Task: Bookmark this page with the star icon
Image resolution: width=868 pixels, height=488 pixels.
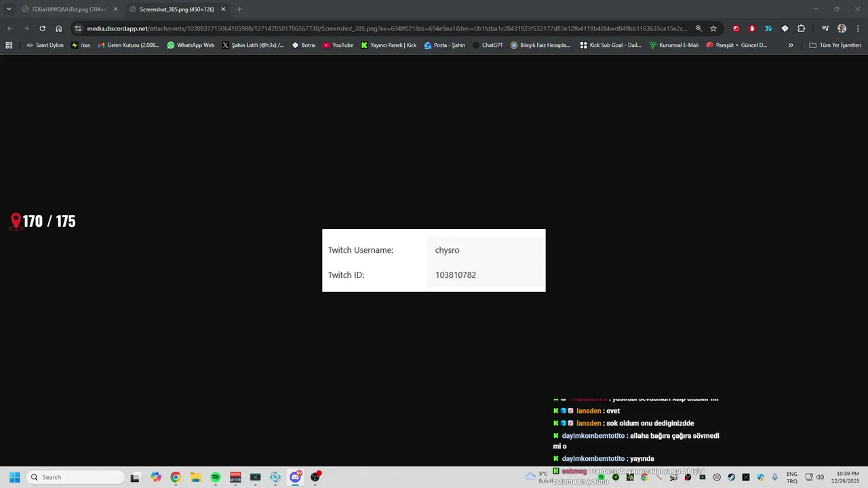Action: coord(713,28)
